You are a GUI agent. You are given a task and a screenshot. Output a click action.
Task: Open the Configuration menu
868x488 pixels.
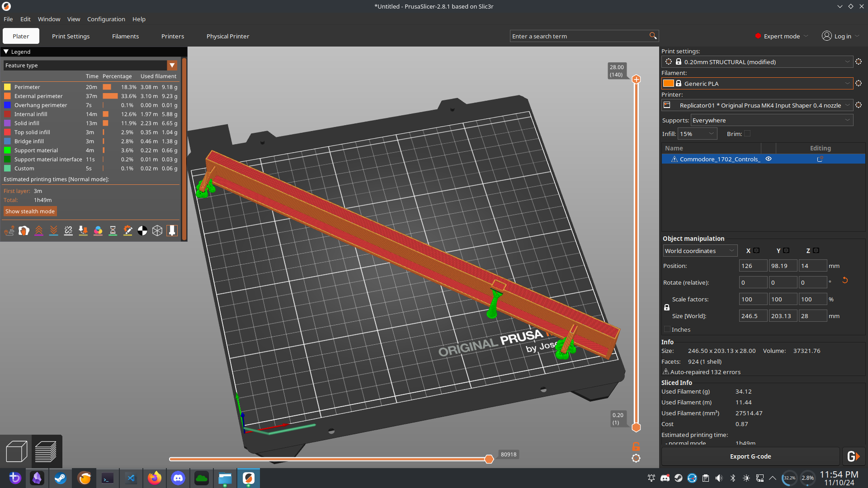pos(106,19)
